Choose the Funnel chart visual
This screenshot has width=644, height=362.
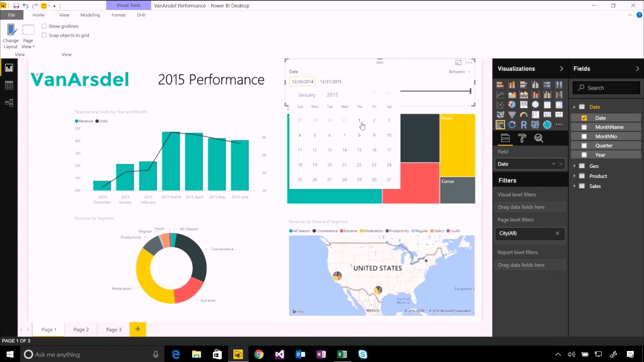(512, 115)
